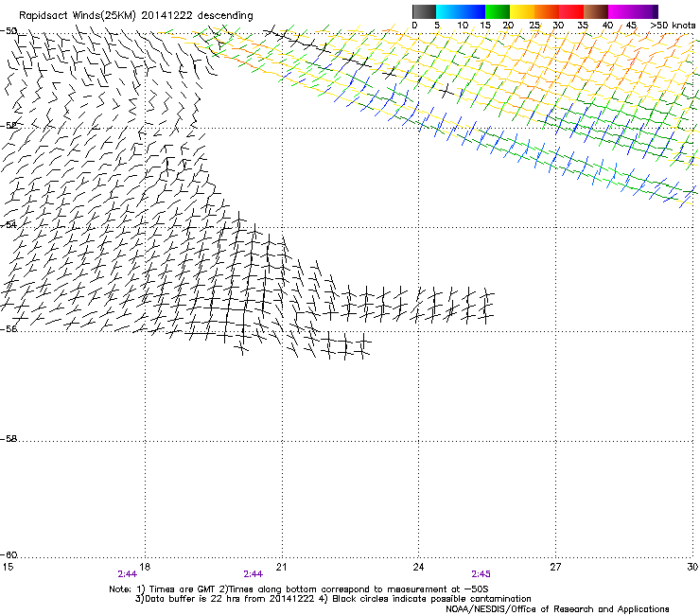
Task: Click the chart title 'Rapidscat Winds(25KM) 20141222 descending'
Action: (x=135, y=16)
